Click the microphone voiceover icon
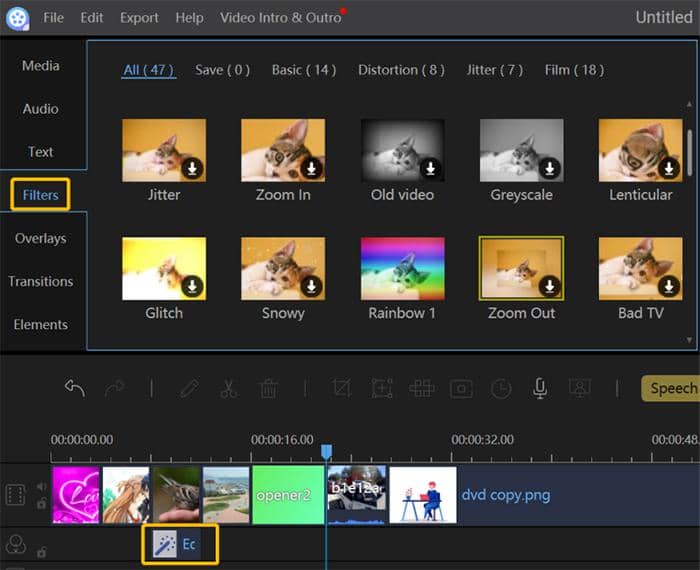The width and height of the screenshot is (700, 570). [x=540, y=388]
